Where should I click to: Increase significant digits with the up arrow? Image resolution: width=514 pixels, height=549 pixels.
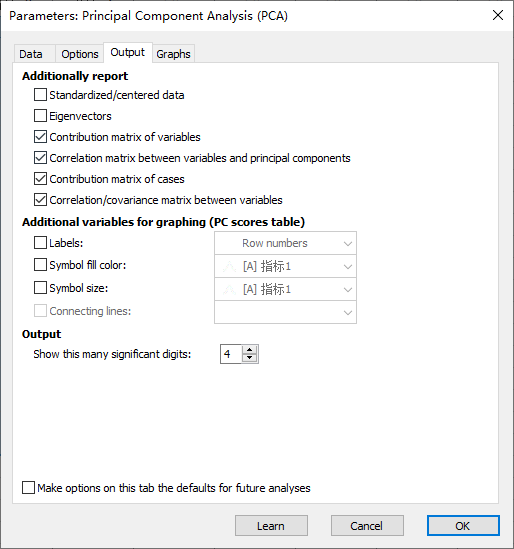250,350
